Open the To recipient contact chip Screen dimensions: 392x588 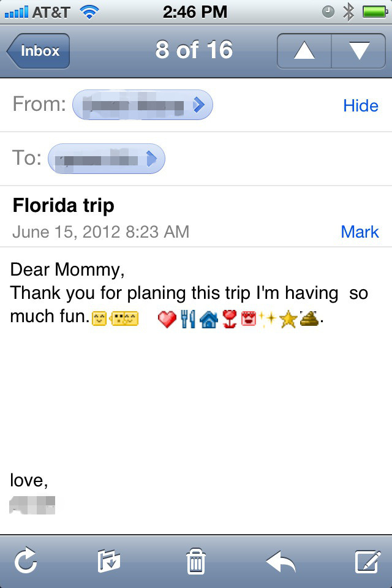[x=106, y=159]
